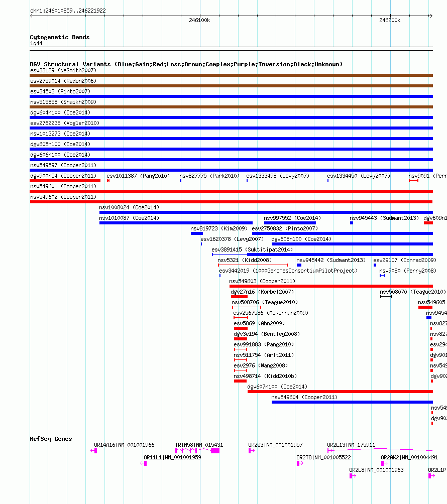Click the red dgv3e194 (Bentley2008) bar
447x504 pixels.
(241, 339)
